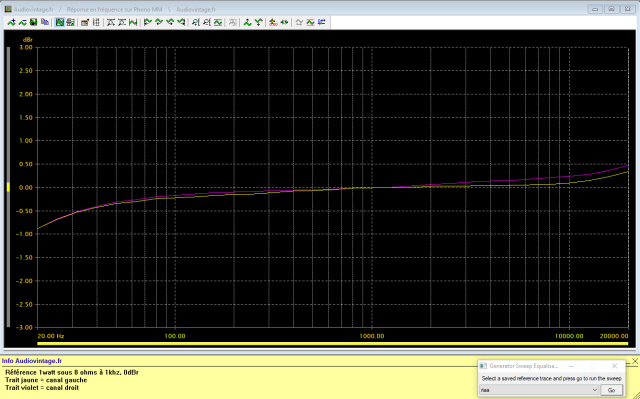Toggle the blue trace legend icon
Image resolution: width=640 pixels, height=399 pixels.
322,22
